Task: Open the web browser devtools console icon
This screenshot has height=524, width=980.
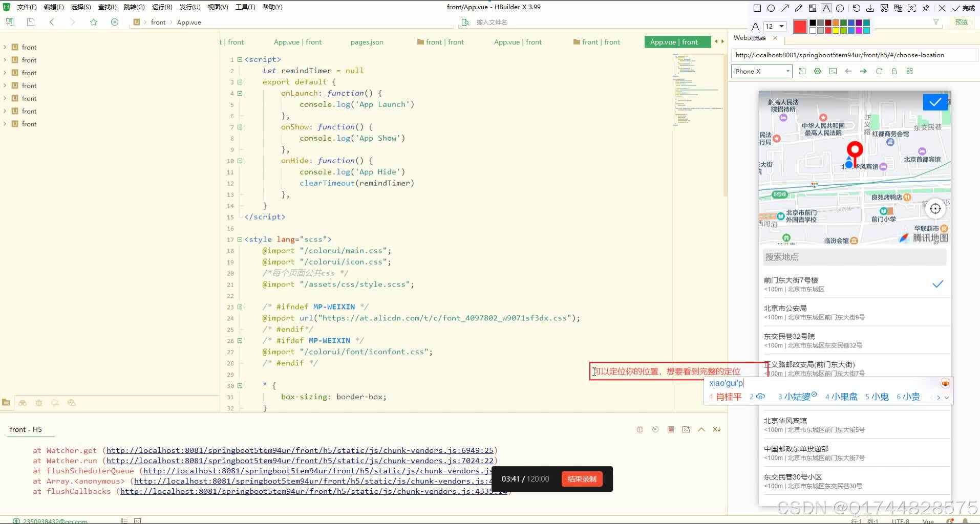Action: [x=833, y=71]
